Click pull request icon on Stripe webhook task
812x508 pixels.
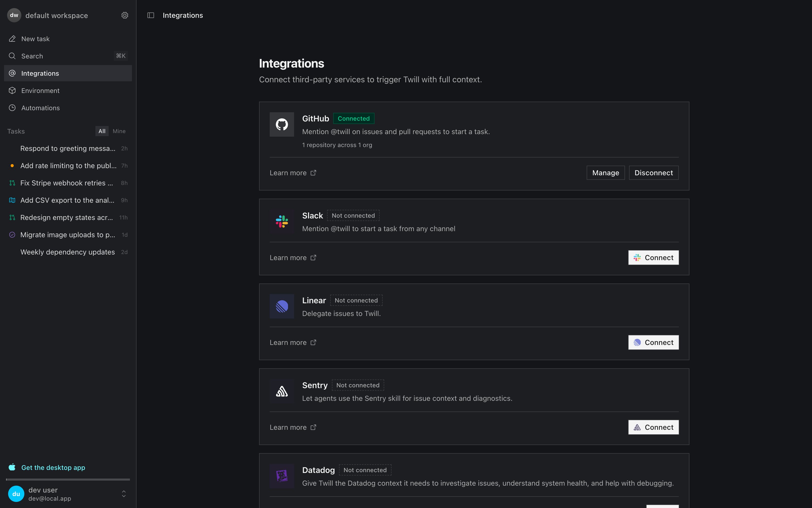[12, 183]
